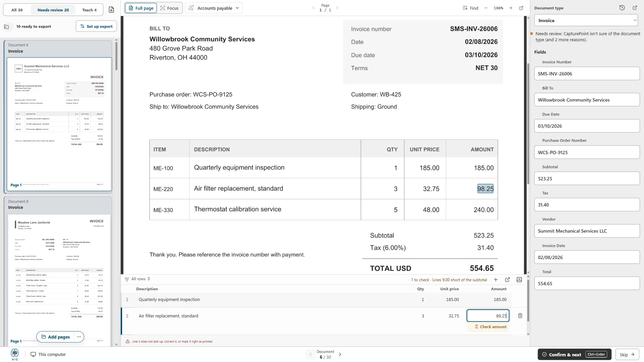644x362 pixels.
Task: Zoom in with the plus icon
Action: click(x=511, y=8)
